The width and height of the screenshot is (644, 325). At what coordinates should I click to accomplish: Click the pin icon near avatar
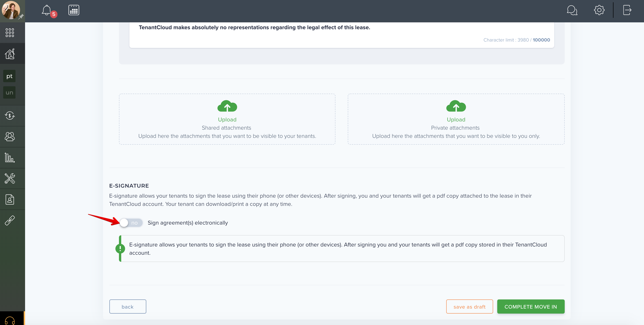[x=21, y=16]
